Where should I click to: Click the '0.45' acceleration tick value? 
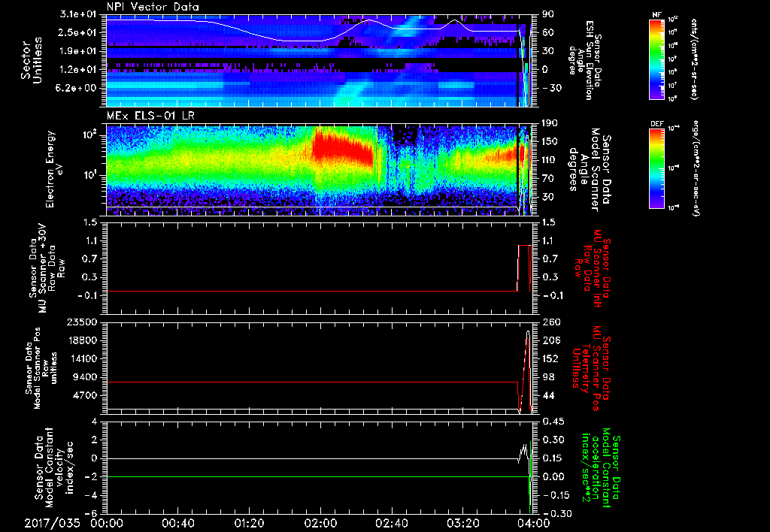coord(553,422)
